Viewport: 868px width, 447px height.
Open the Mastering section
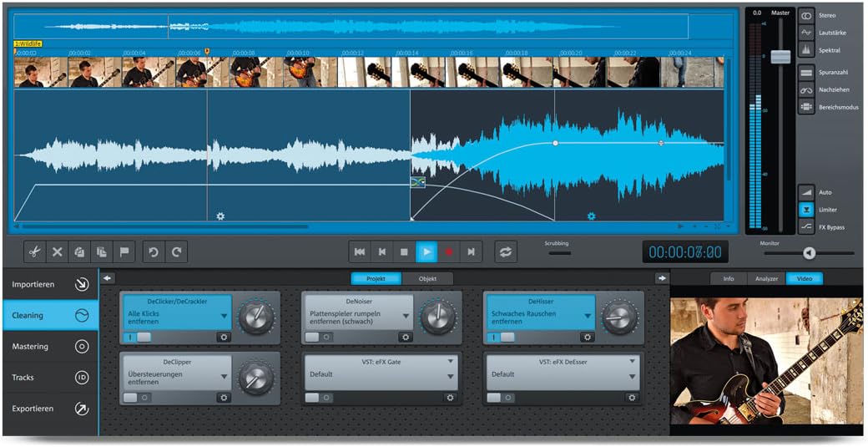(50, 346)
